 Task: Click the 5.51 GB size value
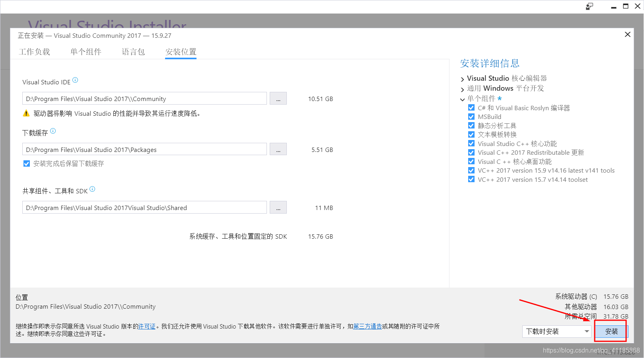(x=322, y=150)
